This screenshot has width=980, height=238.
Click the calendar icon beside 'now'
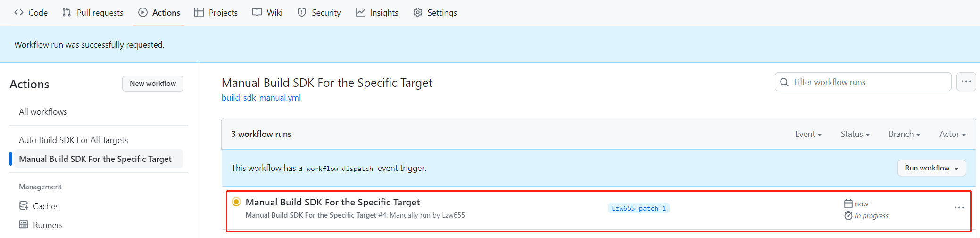pyautogui.click(x=848, y=204)
